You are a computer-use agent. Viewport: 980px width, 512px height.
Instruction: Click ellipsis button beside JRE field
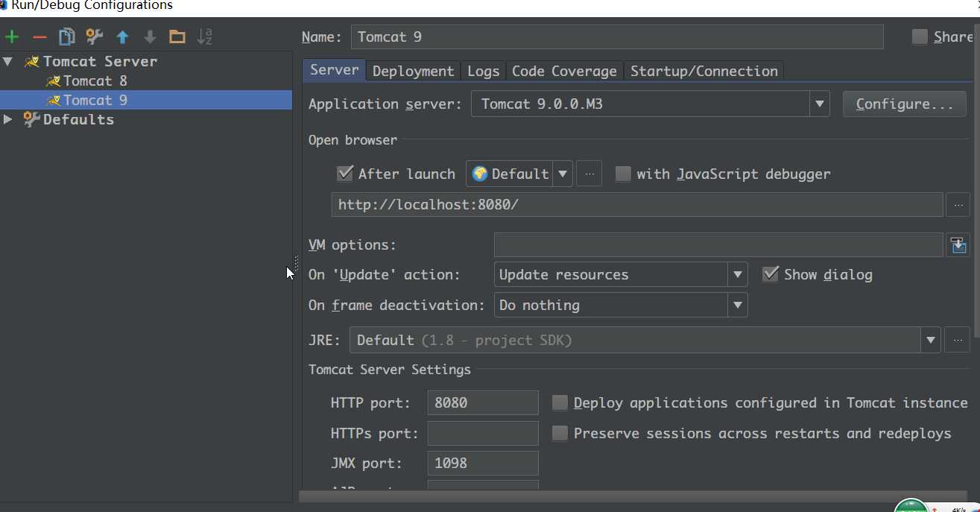[x=958, y=341]
